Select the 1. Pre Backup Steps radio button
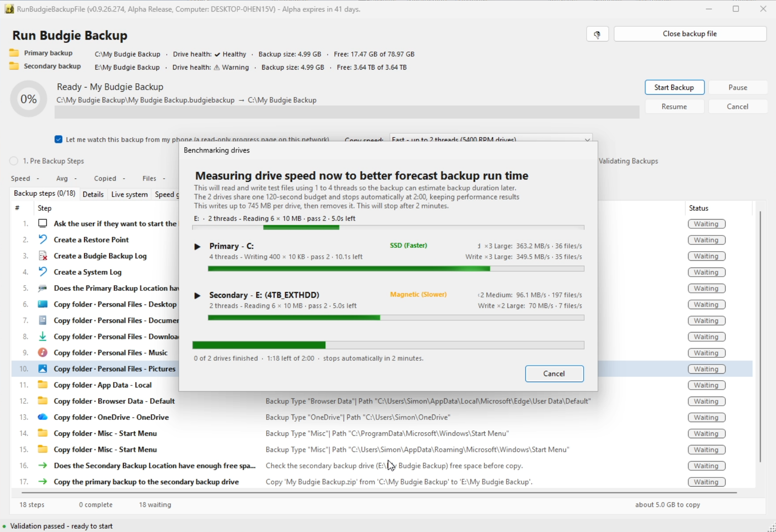This screenshot has height=532, width=776. point(14,161)
